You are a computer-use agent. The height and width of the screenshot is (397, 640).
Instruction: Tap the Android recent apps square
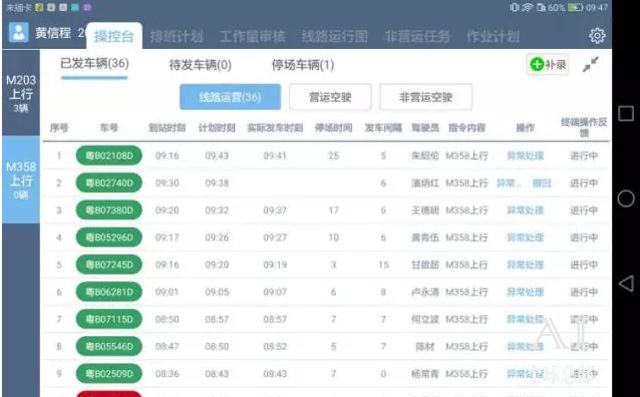(626, 113)
